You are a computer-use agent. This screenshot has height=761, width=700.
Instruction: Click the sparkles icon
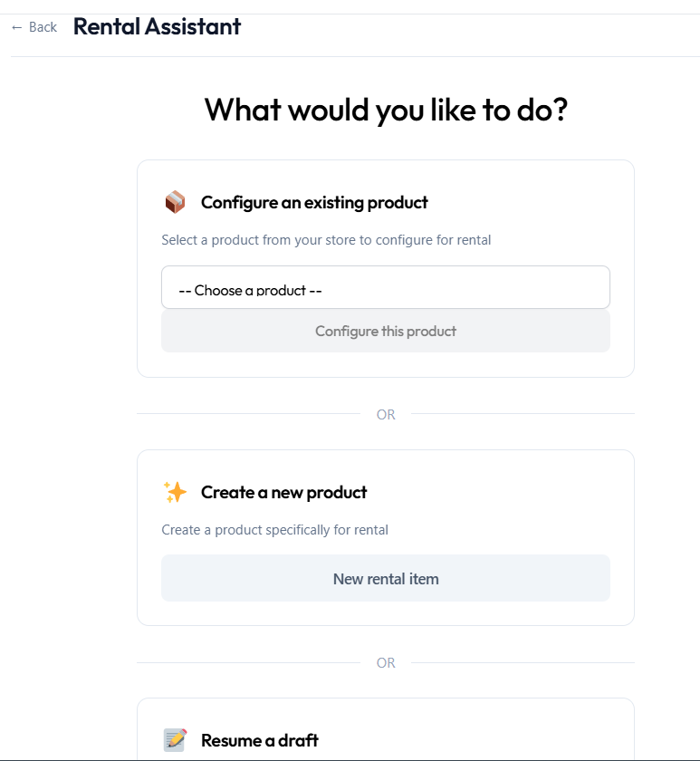tap(175, 492)
